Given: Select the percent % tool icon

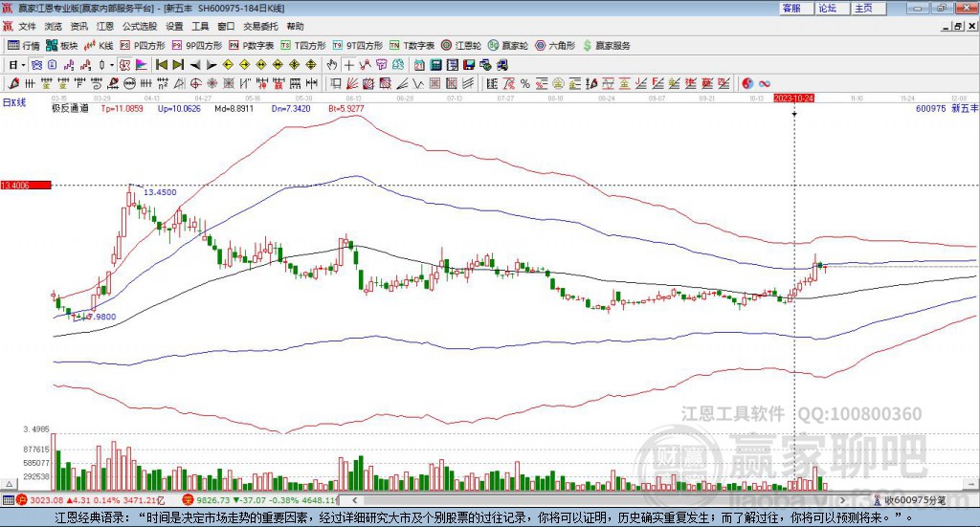Looking at the screenshot, I should [x=525, y=83].
